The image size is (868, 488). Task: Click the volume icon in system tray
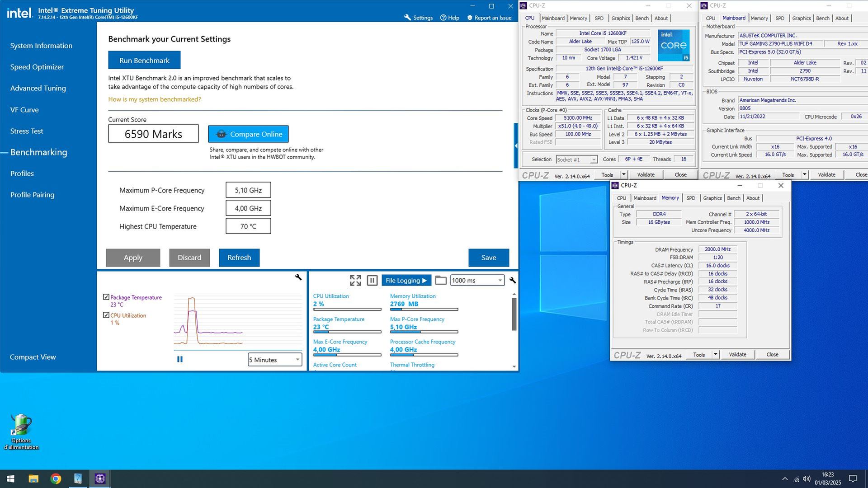click(x=807, y=479)
